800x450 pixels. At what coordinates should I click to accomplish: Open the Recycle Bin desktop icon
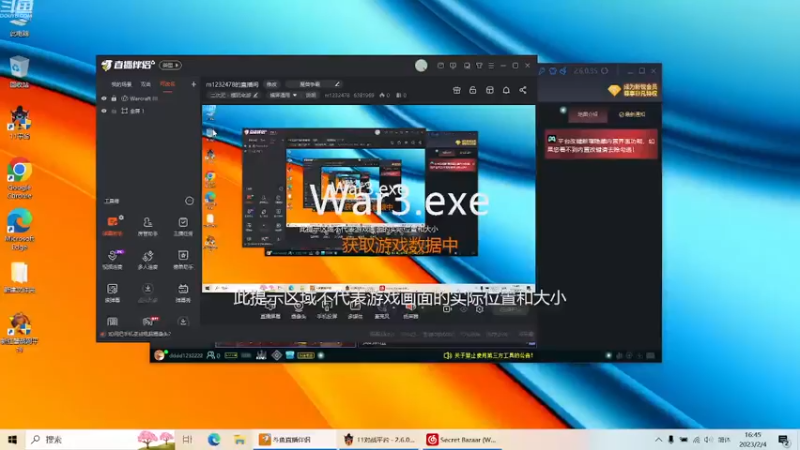coord(19,72)
